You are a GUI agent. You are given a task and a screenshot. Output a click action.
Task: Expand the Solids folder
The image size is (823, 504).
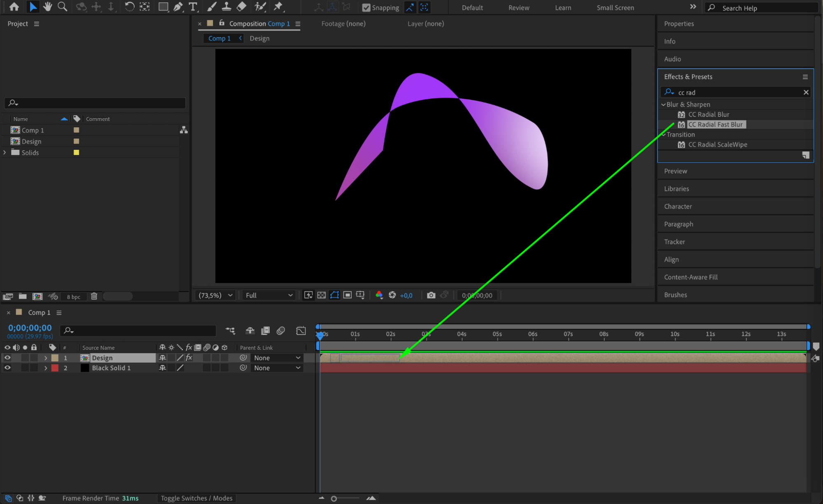pos(5,152)
